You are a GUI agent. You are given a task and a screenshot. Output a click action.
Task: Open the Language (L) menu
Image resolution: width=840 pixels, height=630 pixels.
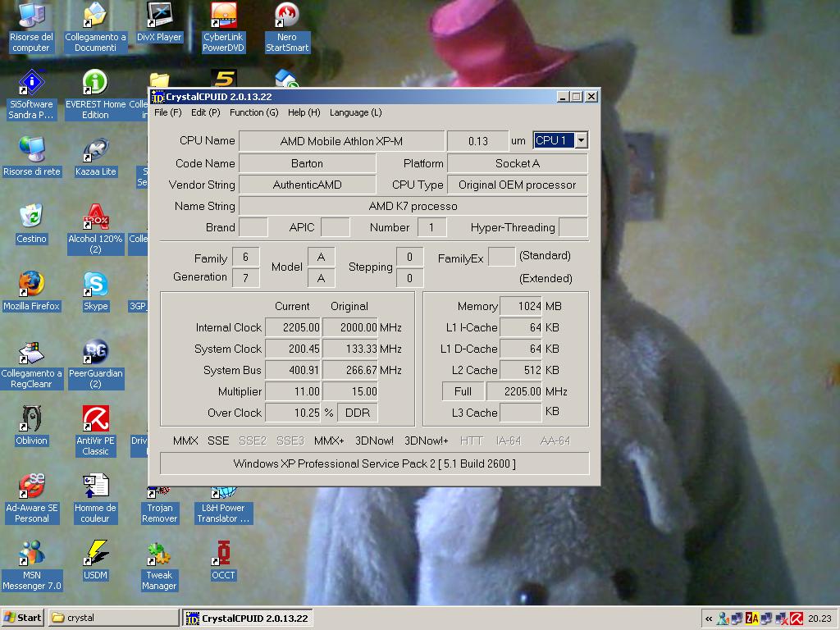[356, 112]
